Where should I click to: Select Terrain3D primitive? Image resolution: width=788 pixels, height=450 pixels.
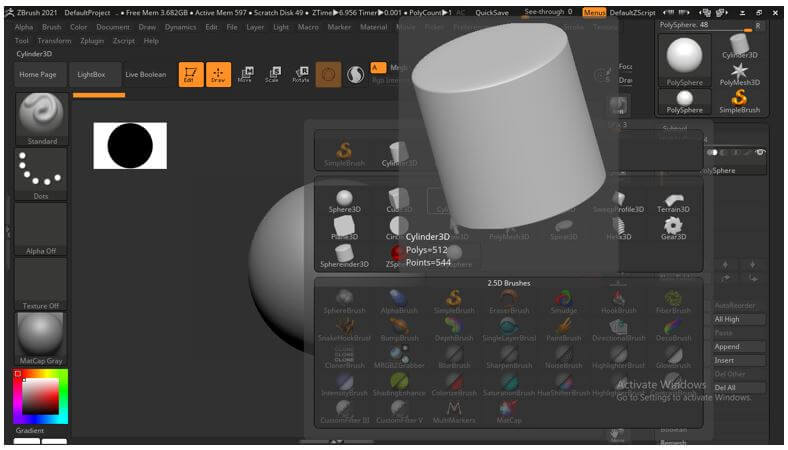[673, 202]
